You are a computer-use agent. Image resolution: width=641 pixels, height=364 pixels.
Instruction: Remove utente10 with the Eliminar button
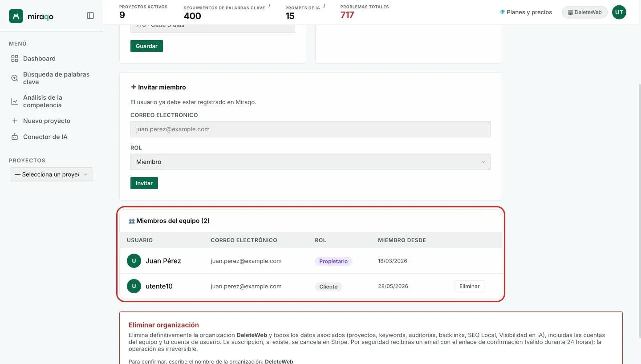coord(469,286)
